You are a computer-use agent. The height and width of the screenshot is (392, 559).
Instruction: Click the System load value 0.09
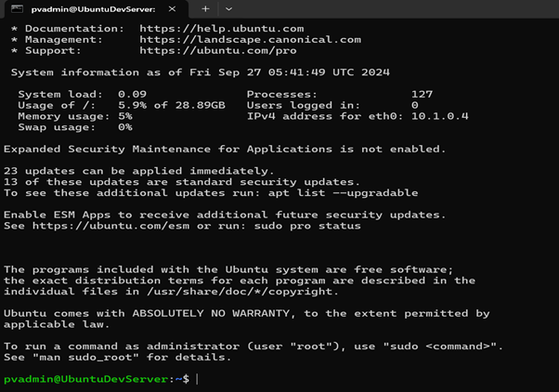coord(132,94)
